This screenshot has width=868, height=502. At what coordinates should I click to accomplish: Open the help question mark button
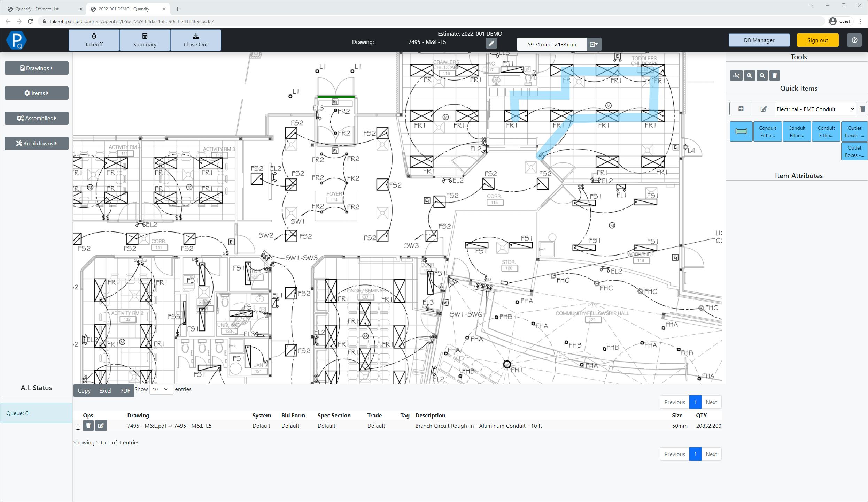click(x=854, y=40)
